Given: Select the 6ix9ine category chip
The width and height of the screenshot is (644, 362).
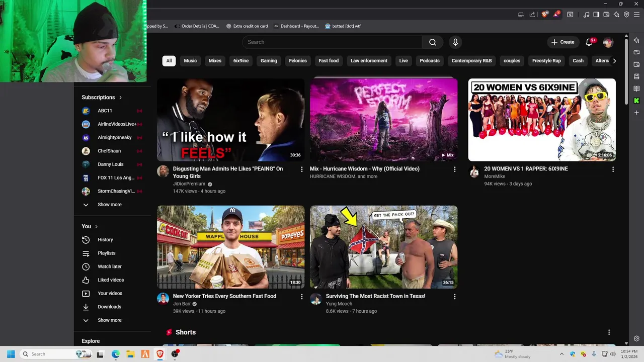Looking at the screenshot, I should tap(241, 61).
